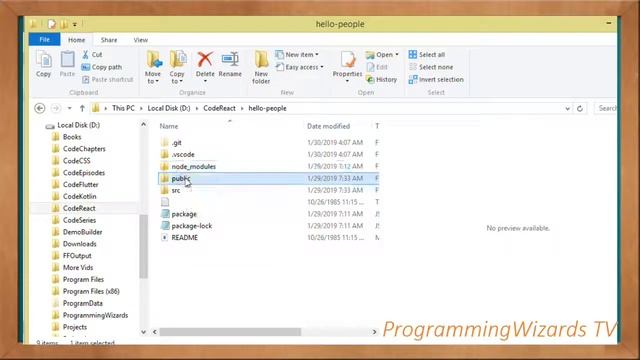This screenshot has height=360, width=640.
Task: Click the file list horizontal scrollbar thumb
Action: pos(230,332)
